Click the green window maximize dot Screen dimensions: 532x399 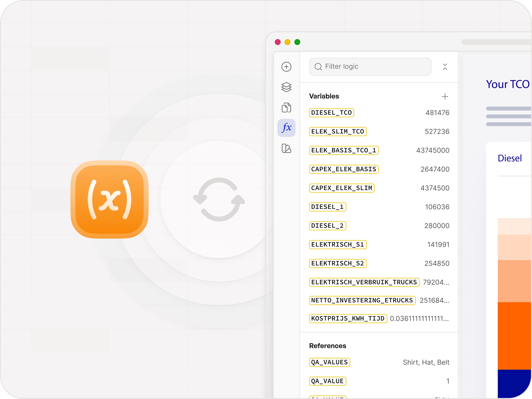point(297,42)
